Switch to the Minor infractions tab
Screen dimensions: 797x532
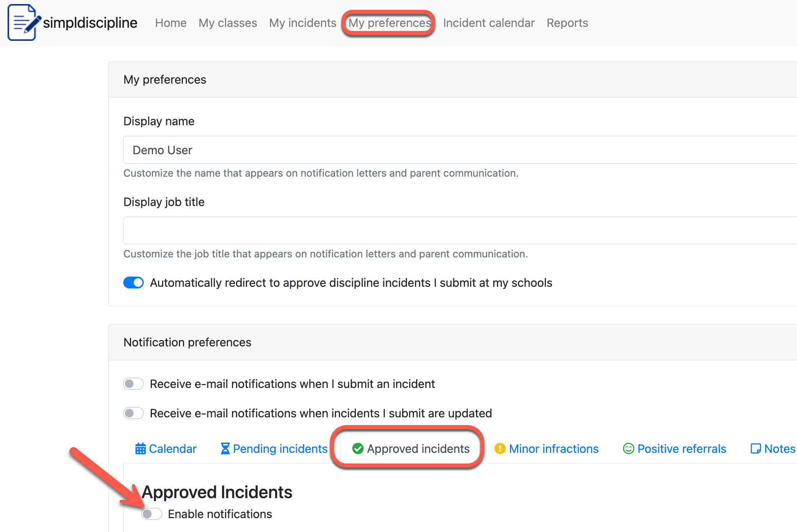553,449
